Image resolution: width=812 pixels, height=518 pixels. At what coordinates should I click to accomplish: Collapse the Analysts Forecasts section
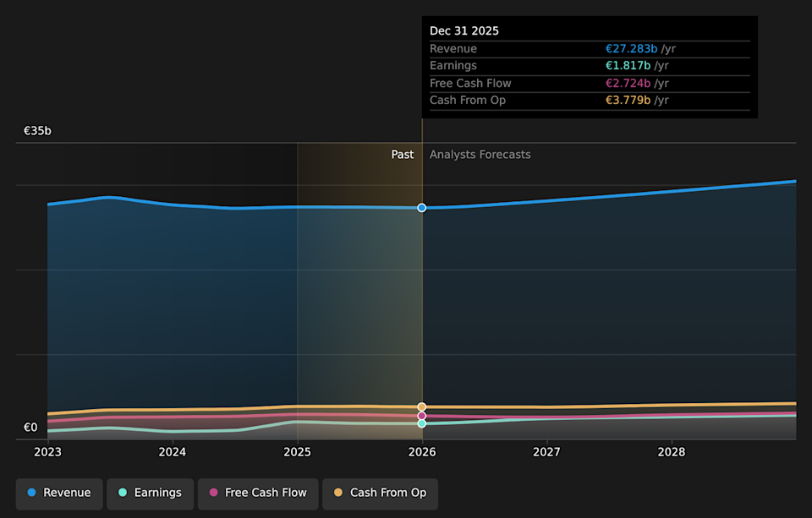click(480, 154)
